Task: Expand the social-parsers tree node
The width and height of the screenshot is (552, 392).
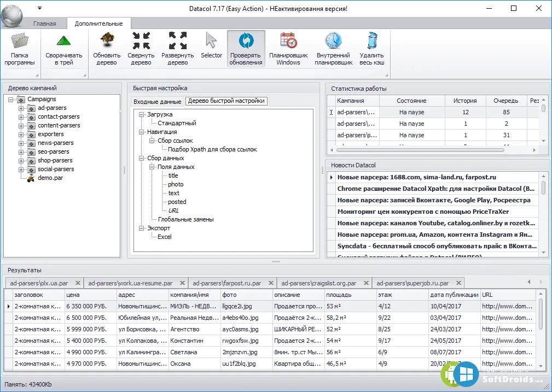Action: pyautogui.click(x=21, y=169)
